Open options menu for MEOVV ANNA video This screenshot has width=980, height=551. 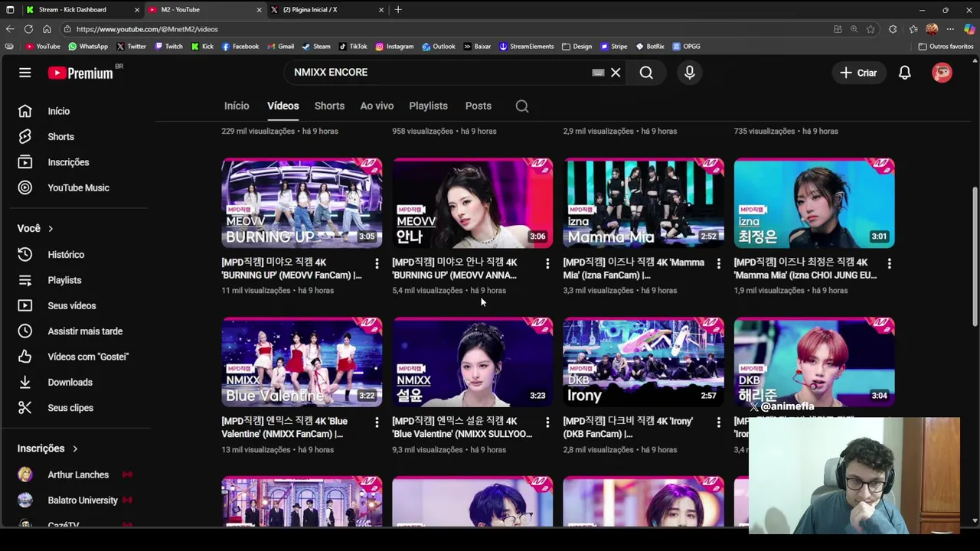click(547, 263)
